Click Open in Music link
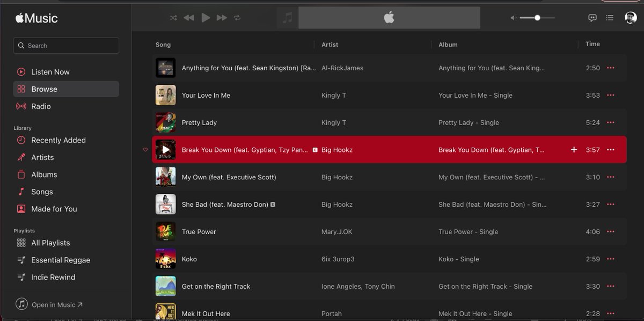 coord(49,304)
